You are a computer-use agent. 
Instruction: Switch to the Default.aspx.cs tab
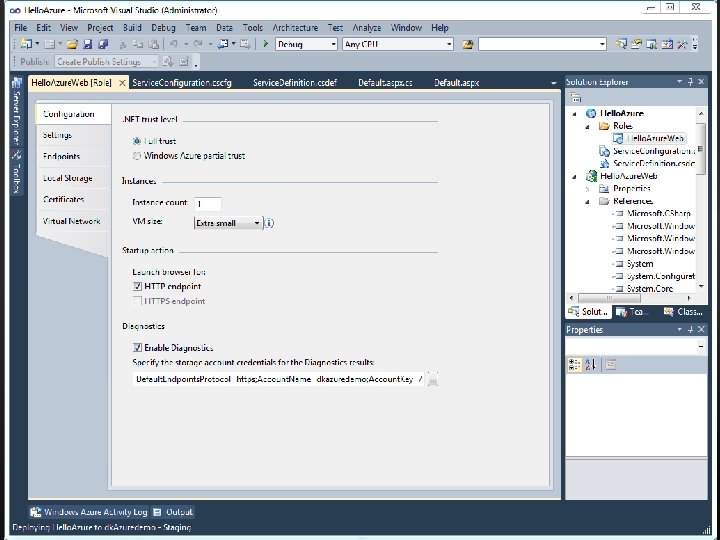[x=385, y=83]
